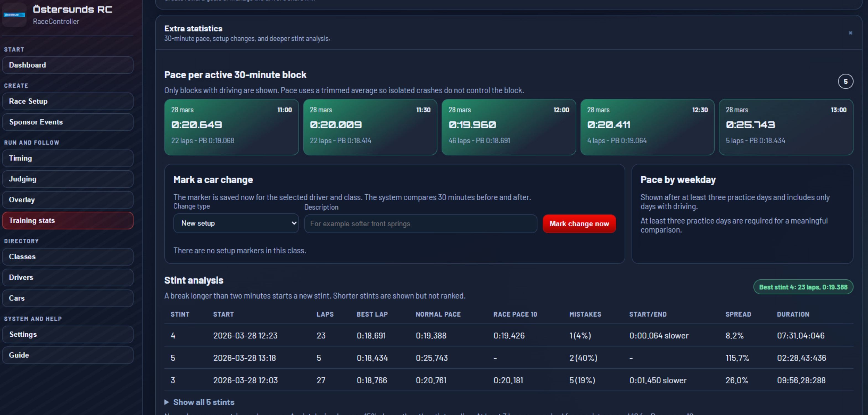Viewport: 868px width, 415px height.
Task: Click the SPREAD column header
Action: pyautogui.click(x=738, y=314)
